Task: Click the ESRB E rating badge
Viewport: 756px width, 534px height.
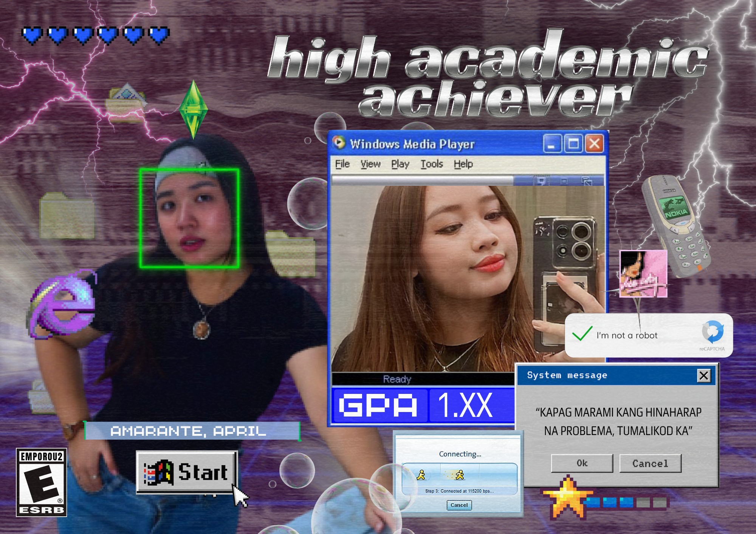Action: [x=42, y=482]
